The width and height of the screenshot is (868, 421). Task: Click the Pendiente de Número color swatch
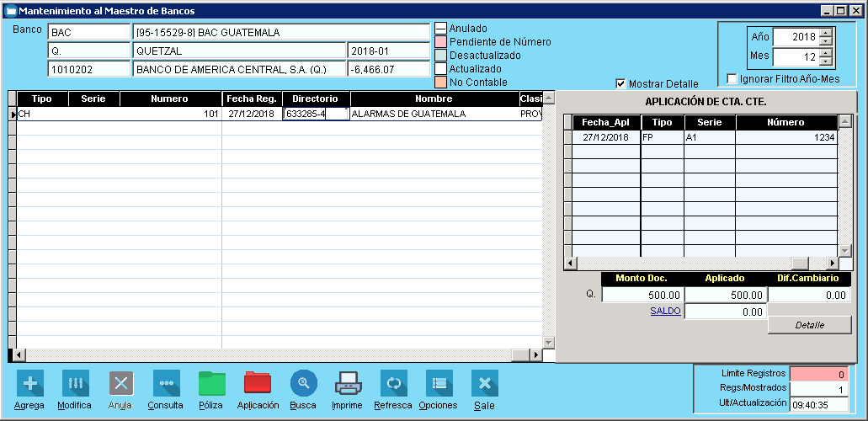coord(440,42)
